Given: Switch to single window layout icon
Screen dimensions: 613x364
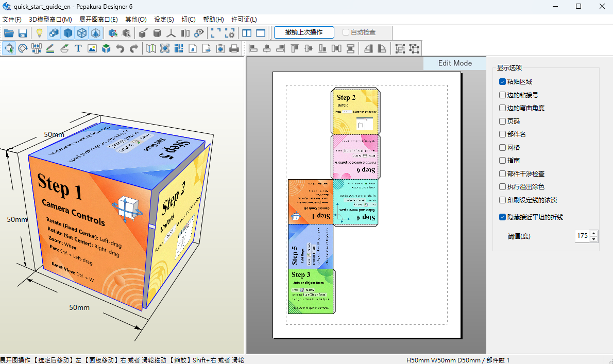Looking at the screenshot, I should (x=261, y=33).
